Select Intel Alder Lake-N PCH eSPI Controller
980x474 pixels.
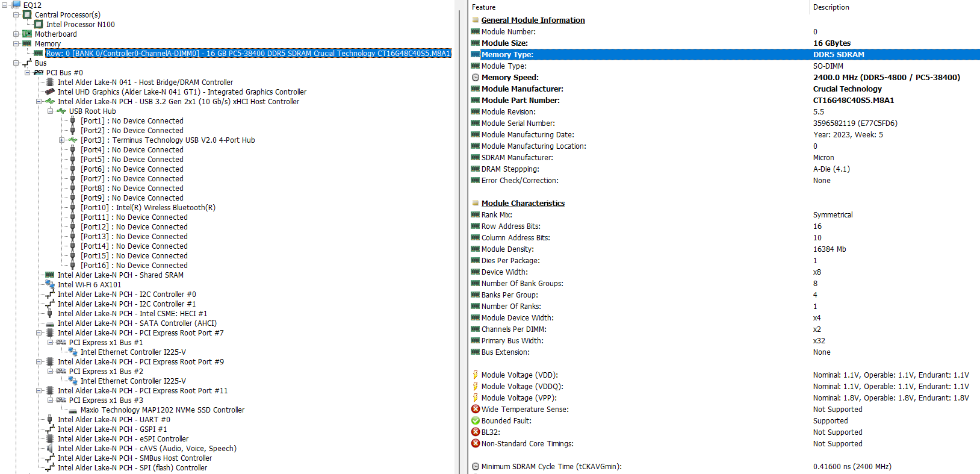click(123, 438)
